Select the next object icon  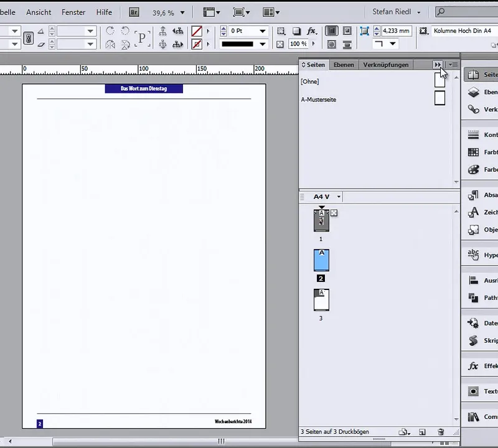pyautogui.click(x=178, y=44)
